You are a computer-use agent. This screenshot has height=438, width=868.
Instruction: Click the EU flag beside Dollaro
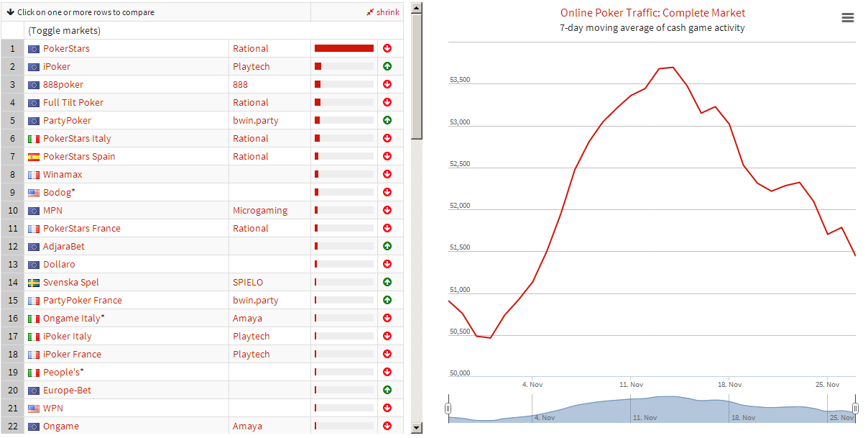pyautogui.click(x=34, y=265)
